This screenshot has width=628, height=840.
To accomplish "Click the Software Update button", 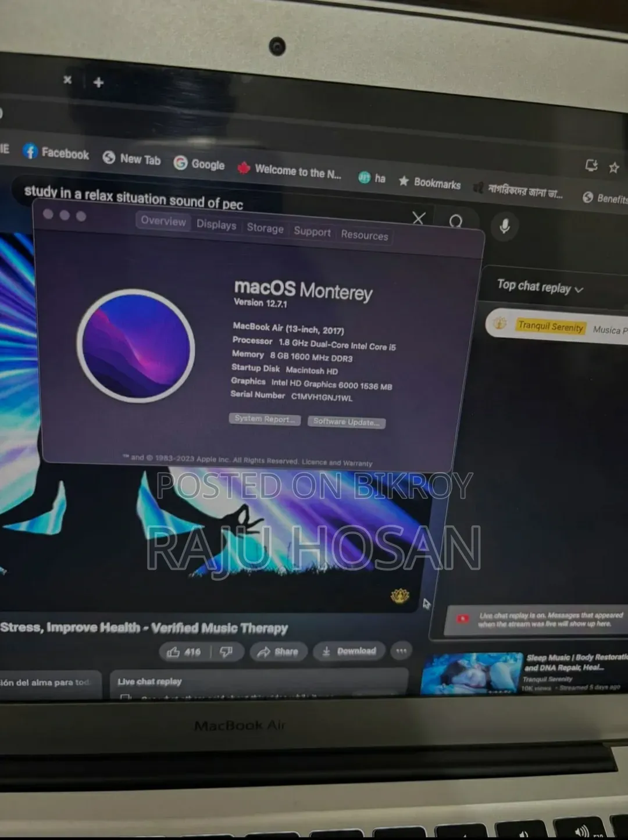I will point(347,422).
